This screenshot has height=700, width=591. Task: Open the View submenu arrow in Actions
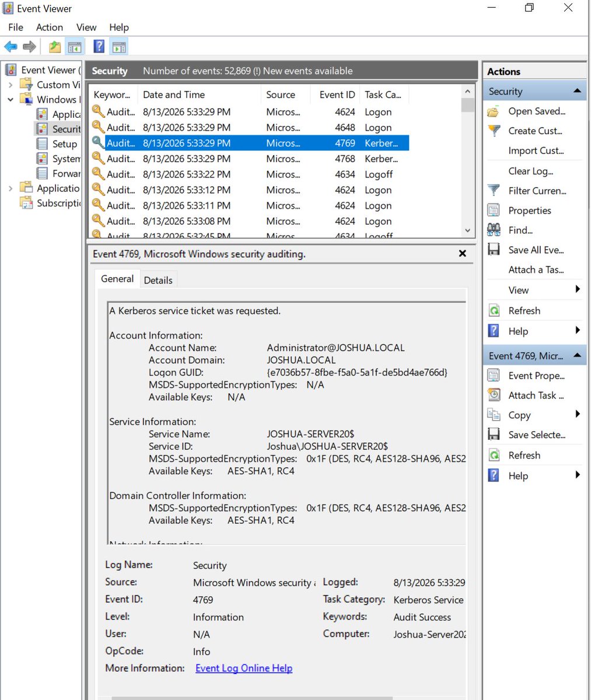click(578, 289)
